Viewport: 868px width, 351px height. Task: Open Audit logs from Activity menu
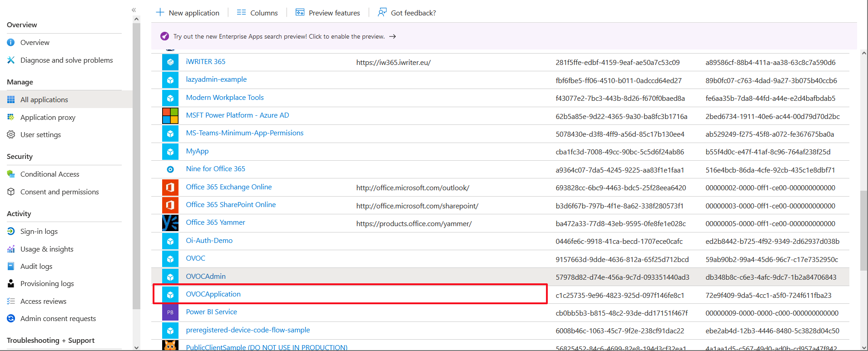coord(36,266)
